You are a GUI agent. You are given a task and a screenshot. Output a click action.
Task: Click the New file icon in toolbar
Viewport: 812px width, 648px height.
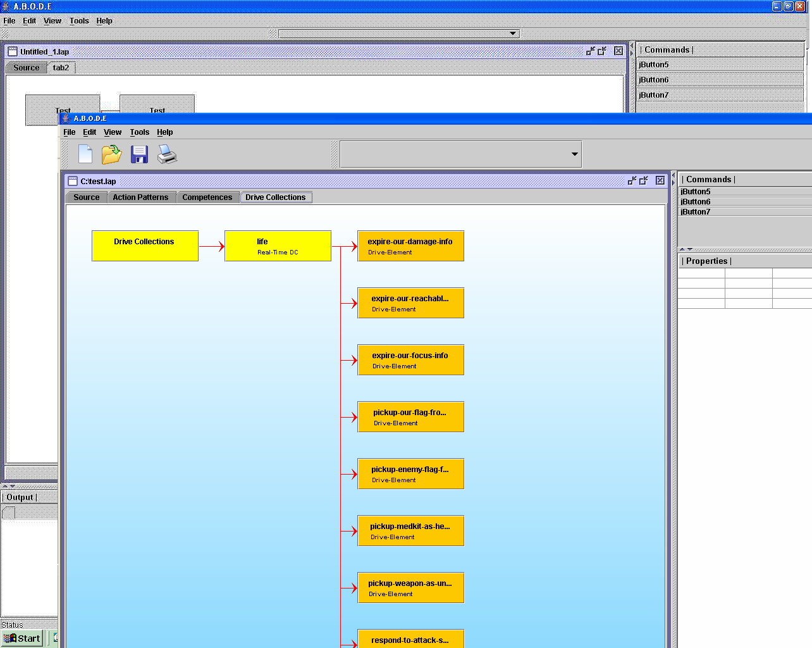[x=85, y=154]
